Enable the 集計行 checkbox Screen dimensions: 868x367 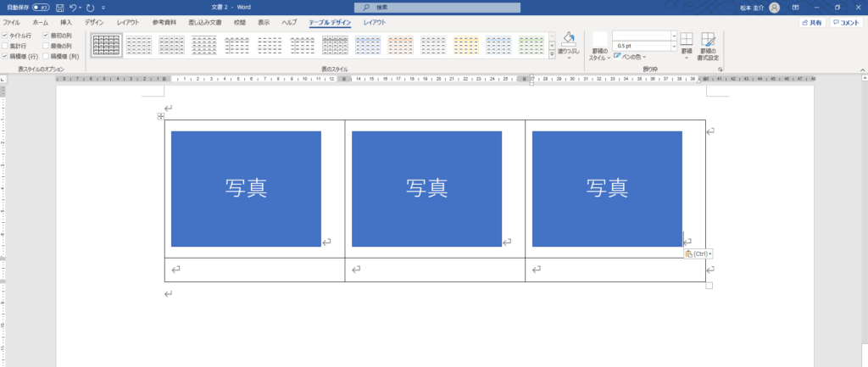pos(6,47)
